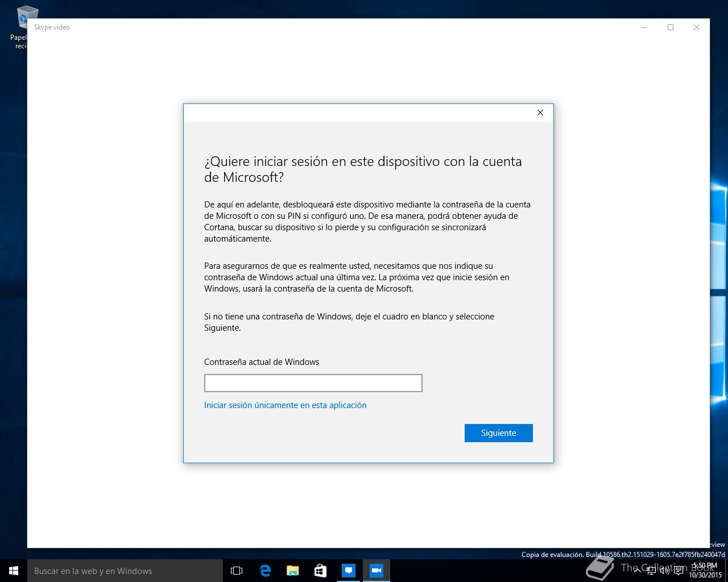Open Task View from the taskbar
Image resolution: width=728 pixels, height=582 pixels.
(x=237, y=571)
